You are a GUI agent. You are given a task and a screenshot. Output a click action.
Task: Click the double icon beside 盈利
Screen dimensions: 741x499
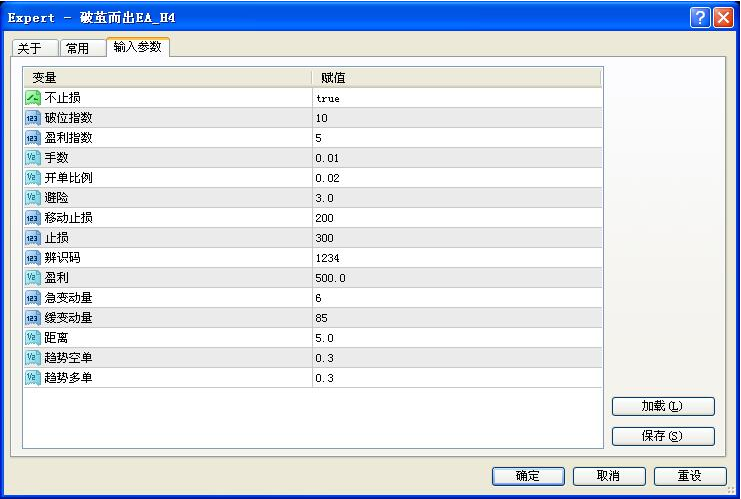pos(33,278)
